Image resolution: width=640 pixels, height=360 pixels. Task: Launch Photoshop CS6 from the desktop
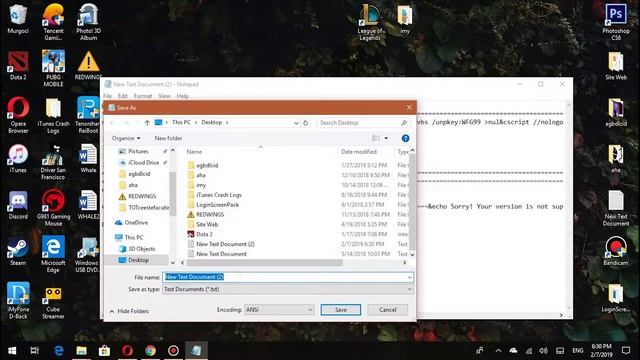(x=616, y=22)
